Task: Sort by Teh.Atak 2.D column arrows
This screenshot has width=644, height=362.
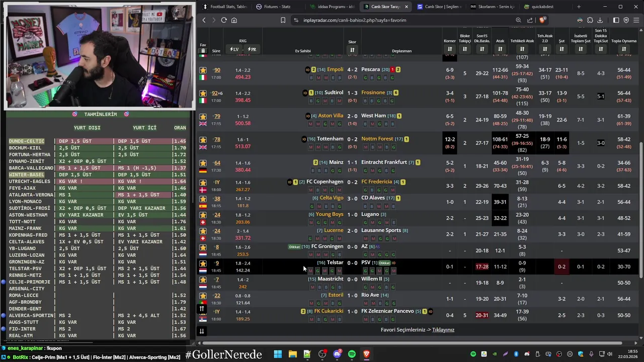Action: coord(545,49)
